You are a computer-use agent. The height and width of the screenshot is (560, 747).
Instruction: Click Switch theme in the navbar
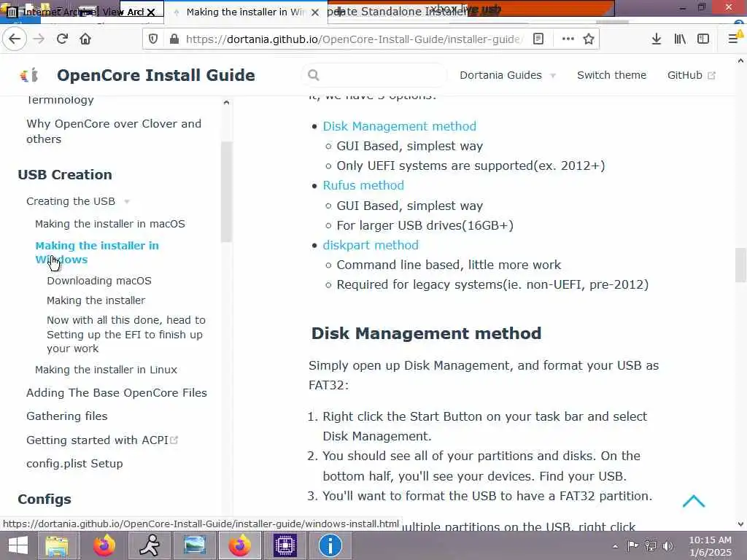point(612,75)
